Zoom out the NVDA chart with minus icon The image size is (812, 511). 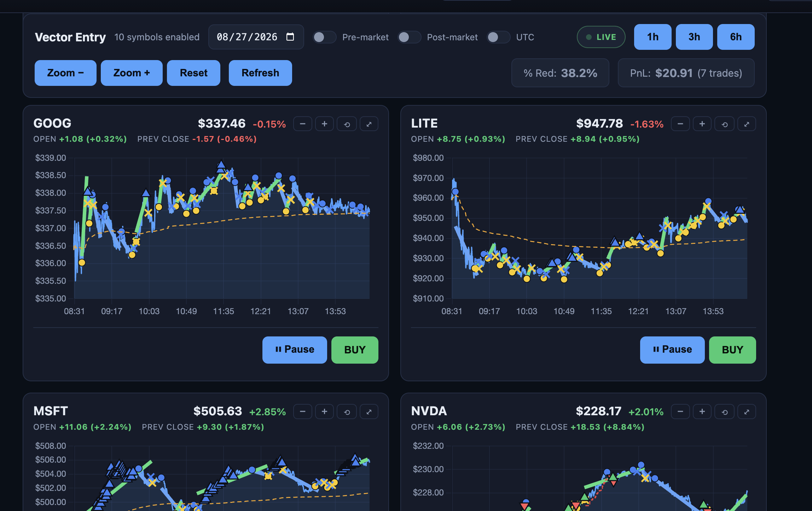click(680, 412)
